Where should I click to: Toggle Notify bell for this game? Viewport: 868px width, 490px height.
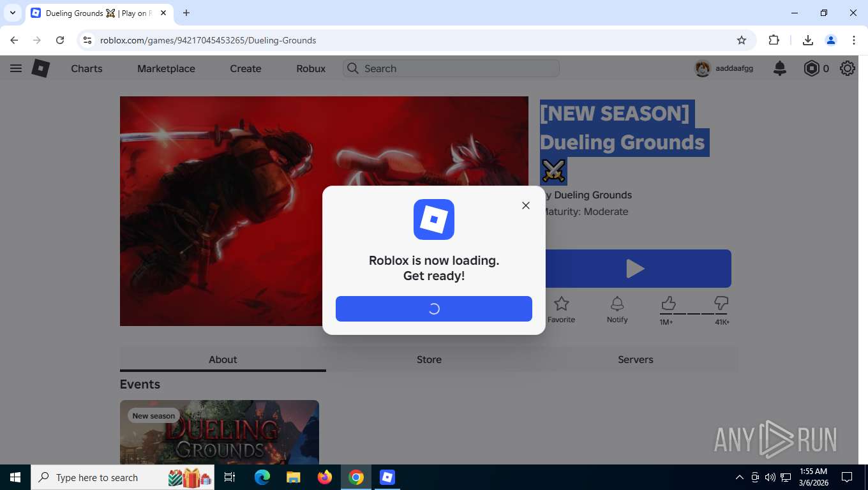[617, 309]
